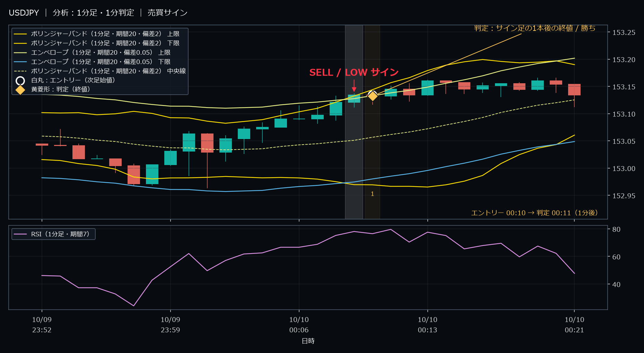The width and height of the screenshot is (644, 353).
Task: Click the エントリー 00:10 → 判定 00:11 note
Action: 534,213
